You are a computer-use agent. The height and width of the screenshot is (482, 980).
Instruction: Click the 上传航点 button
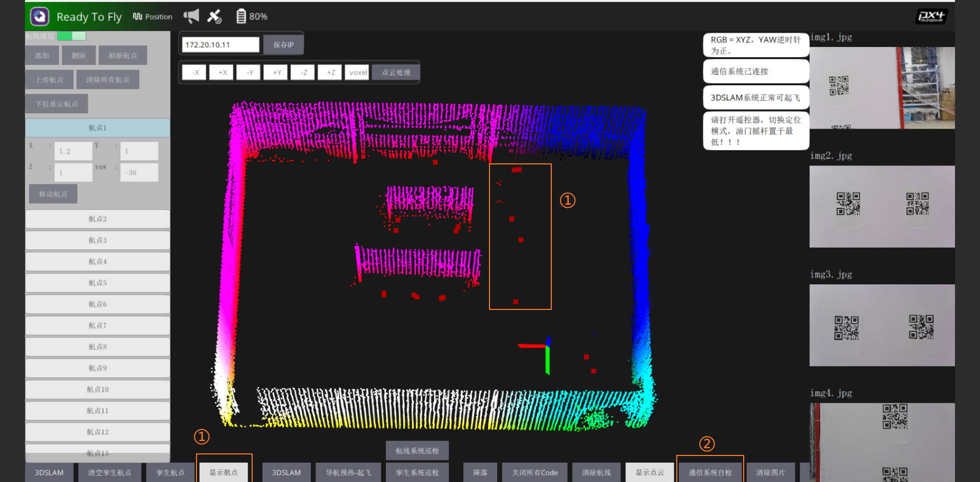(x=50, y=80)
